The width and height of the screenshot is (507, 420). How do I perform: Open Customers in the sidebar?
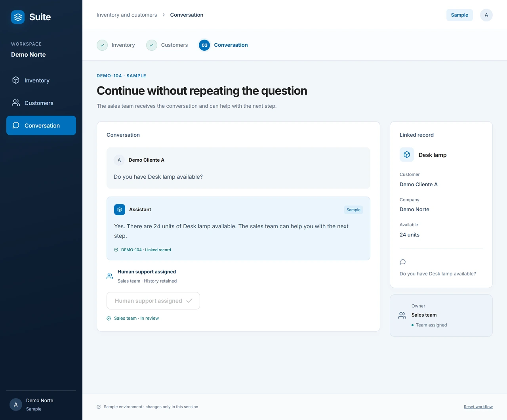(x=41, y=103)
